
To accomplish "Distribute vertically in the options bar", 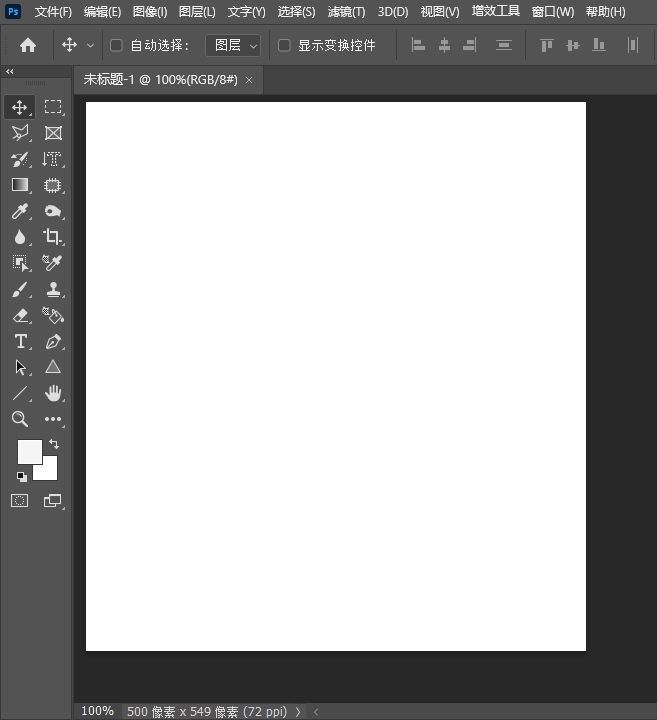I will (504, 45).
